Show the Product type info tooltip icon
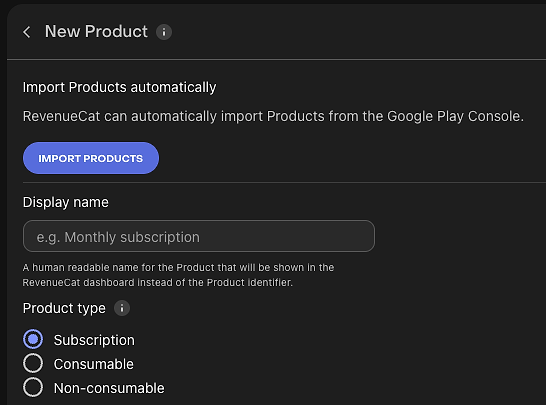 coord(122,308)
